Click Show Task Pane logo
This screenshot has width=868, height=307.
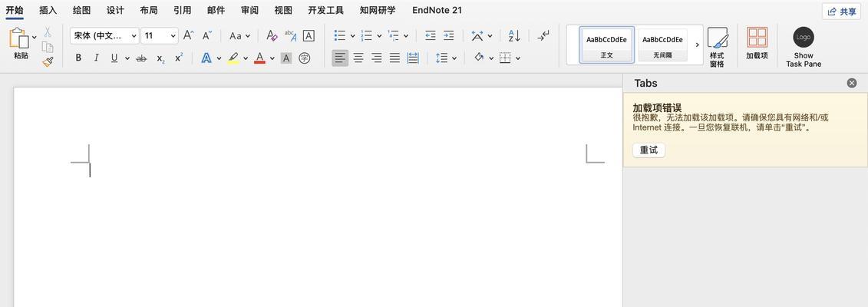[804, 47]
